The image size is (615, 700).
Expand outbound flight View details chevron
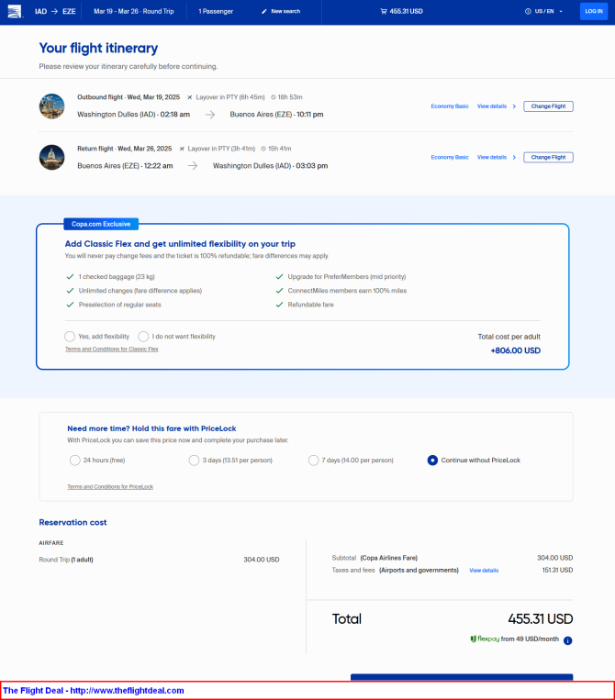[x=514, y=106]
